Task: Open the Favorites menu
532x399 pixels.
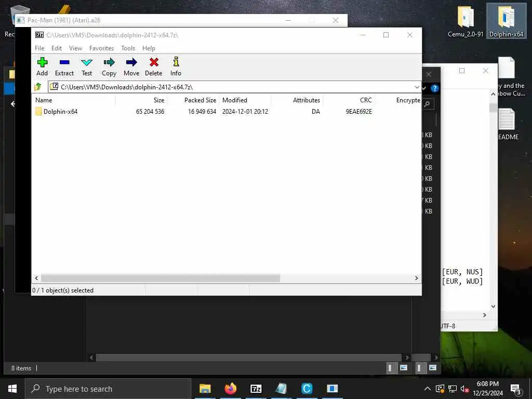Action: pos(101,48)
